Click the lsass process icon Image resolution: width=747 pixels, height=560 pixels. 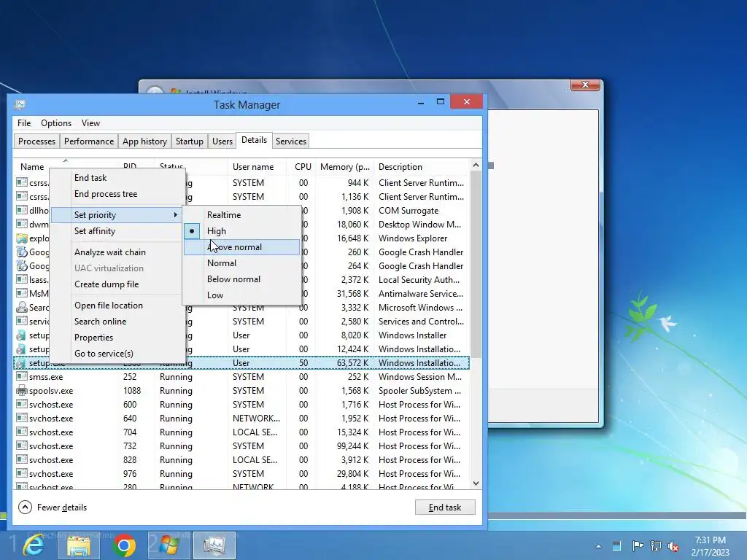21,279
